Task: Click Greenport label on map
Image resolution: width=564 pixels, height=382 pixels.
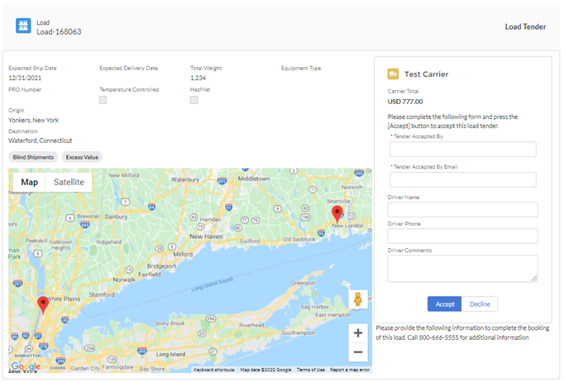Action: 303,283
